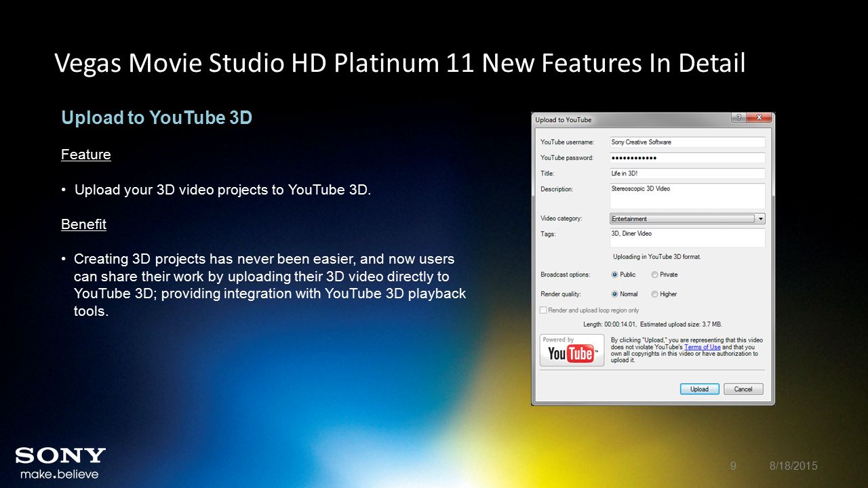Select the Public broadcast option

tap(623, 274)
